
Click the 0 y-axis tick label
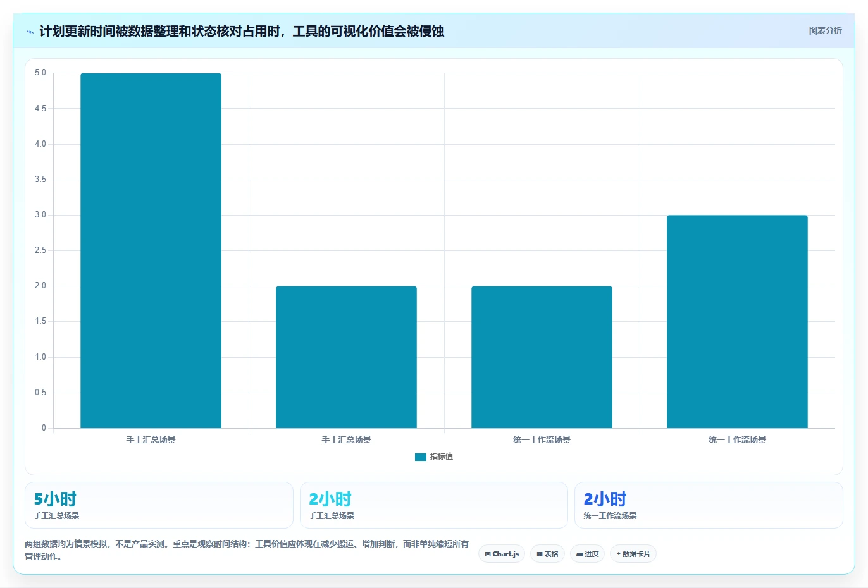pos(44,428)
